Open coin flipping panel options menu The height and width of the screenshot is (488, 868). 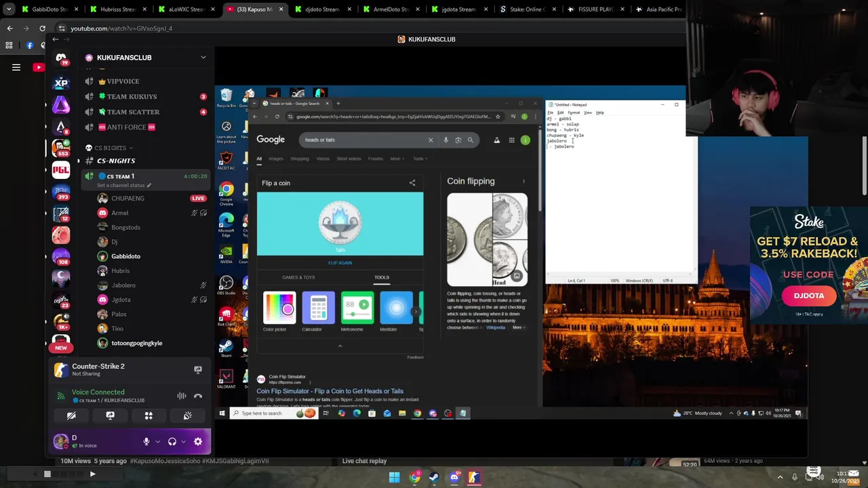click(524, 182)
